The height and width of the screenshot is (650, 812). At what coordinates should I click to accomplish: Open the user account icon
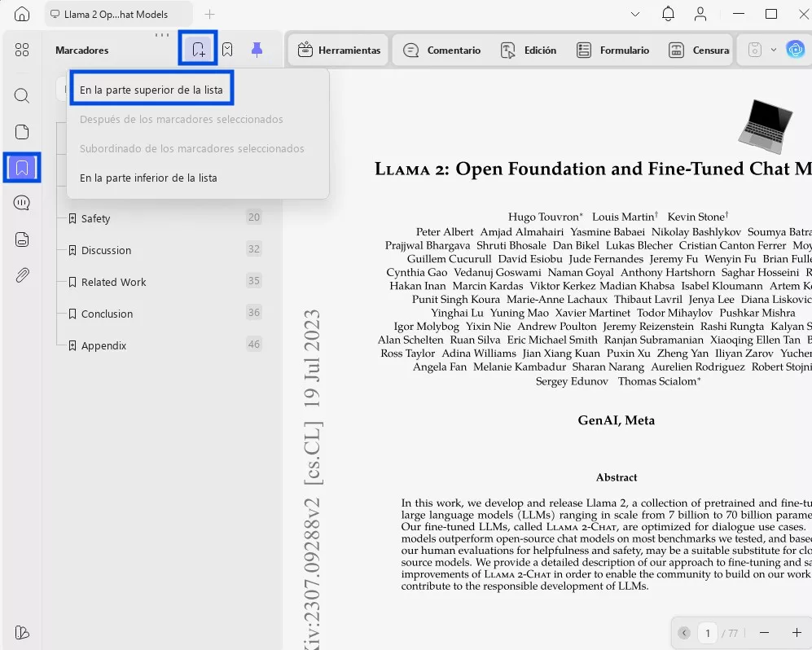[x=700, y=14]
